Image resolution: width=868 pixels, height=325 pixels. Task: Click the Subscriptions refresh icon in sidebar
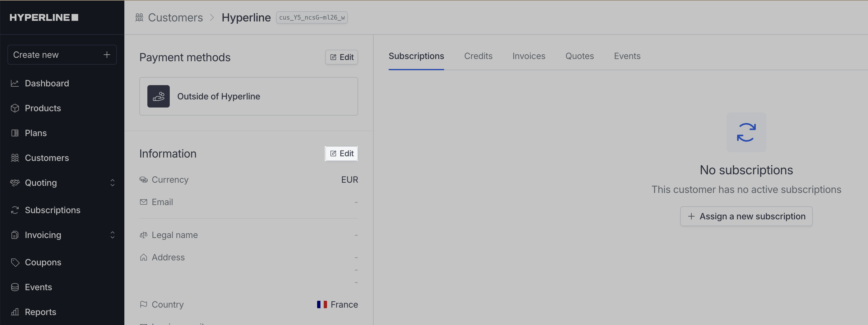[x=15, y=210]
